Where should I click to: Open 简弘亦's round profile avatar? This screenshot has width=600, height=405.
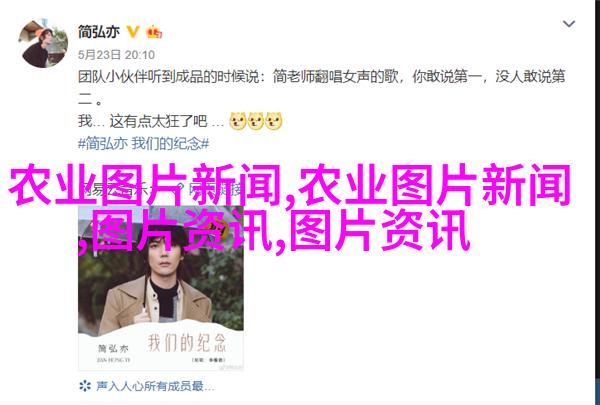coord(43,44)
